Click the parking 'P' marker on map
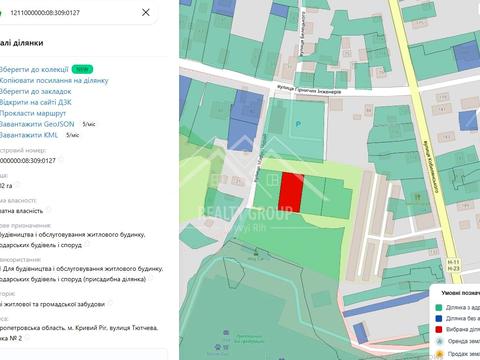The width and height of the screenshot is (480, 360). (x=298, y=124)
